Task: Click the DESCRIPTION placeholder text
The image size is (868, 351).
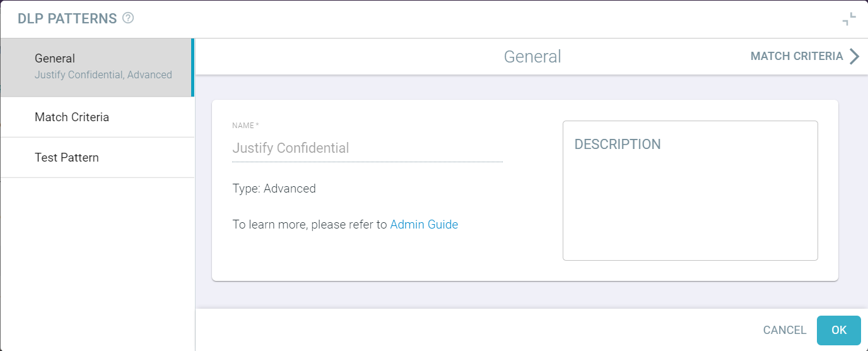Action: (618, 144)
